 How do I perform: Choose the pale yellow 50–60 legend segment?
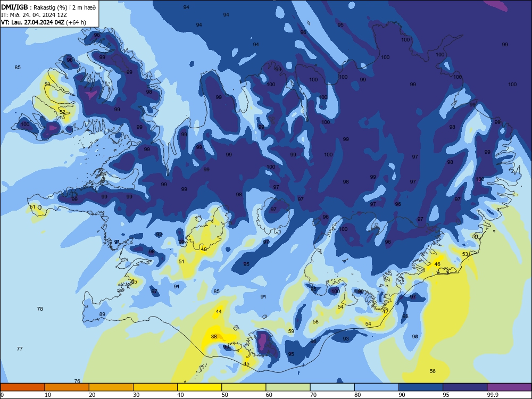pyautogui.click(x=244, y=387)
